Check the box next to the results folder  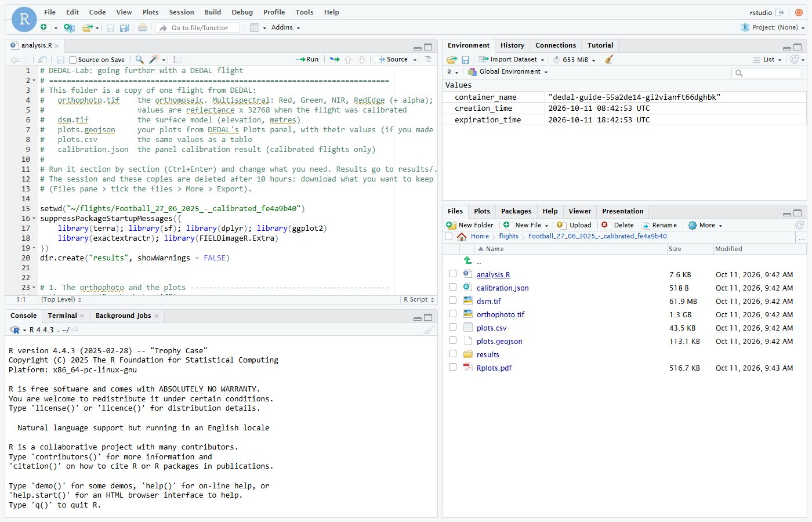[x=452, y=354]
